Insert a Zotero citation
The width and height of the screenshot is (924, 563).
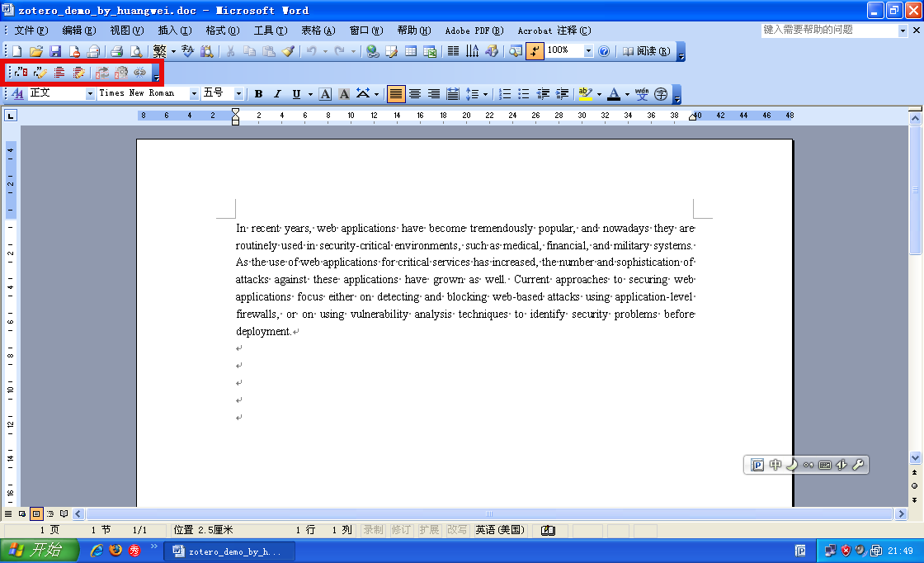21,73
